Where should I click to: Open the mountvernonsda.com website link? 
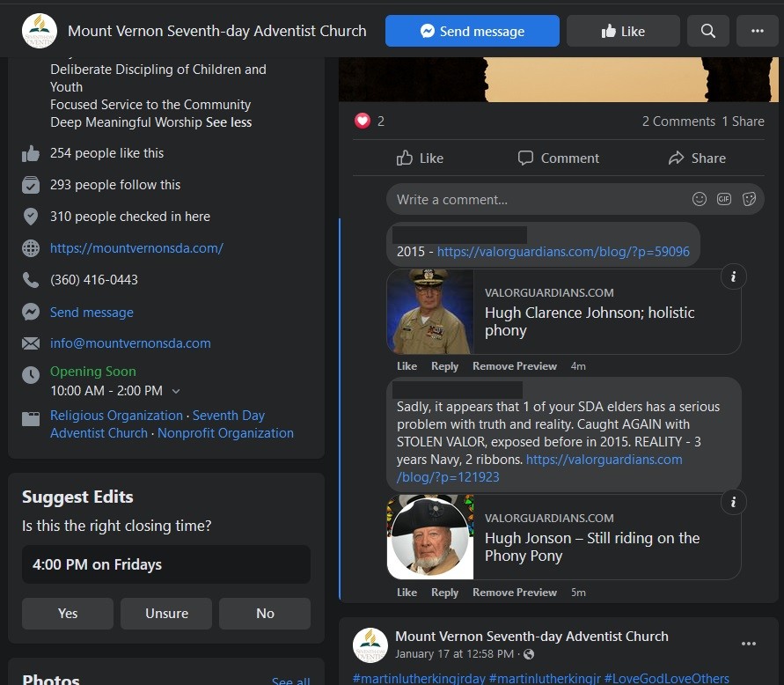click(x=136, y=248)
